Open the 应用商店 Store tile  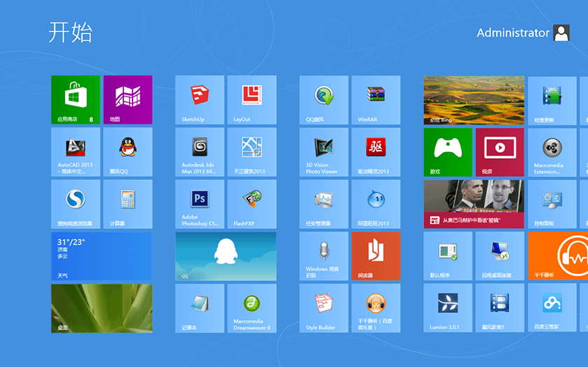pyautogui.click(x=76, y=99)
